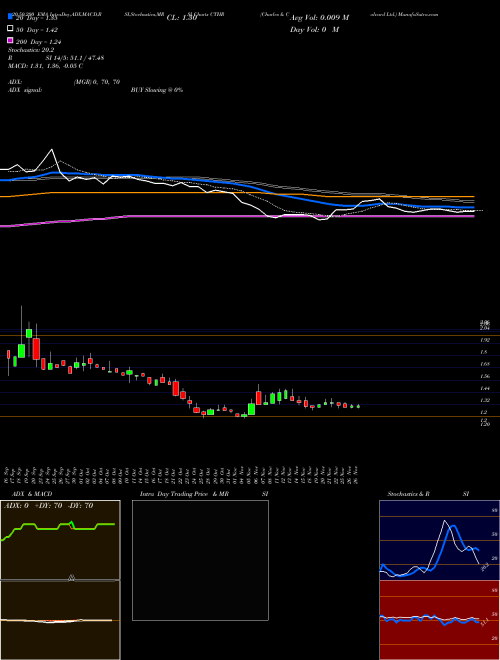Click the 'Stochastics & R' panel title
This screenshot has width=500, height=660.
coord(409,494)
